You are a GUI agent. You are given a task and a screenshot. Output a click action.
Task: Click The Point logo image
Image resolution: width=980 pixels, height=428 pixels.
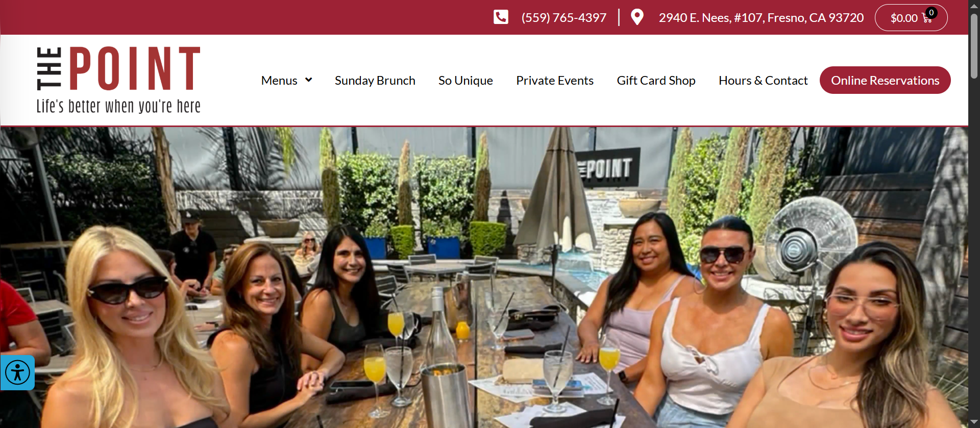(118, 80)
